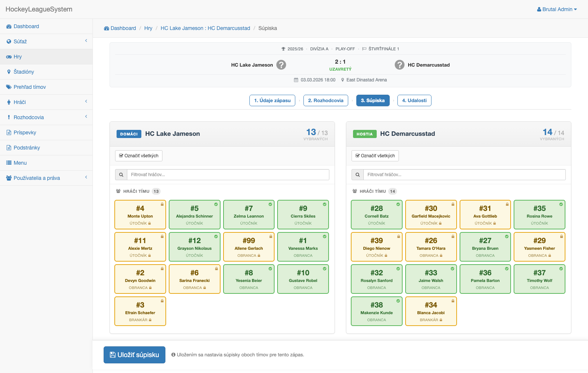Open the Brutal Admin user dropdown

coord(557,9)
